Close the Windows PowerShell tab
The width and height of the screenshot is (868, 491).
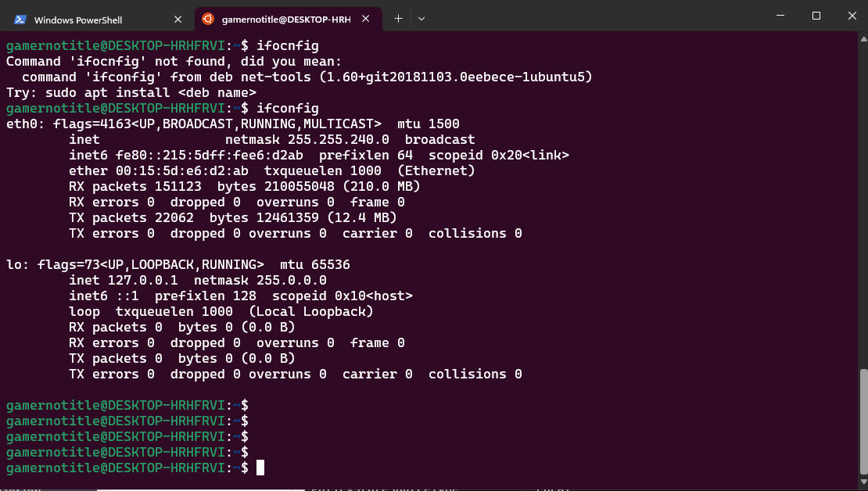pos(178,20)
